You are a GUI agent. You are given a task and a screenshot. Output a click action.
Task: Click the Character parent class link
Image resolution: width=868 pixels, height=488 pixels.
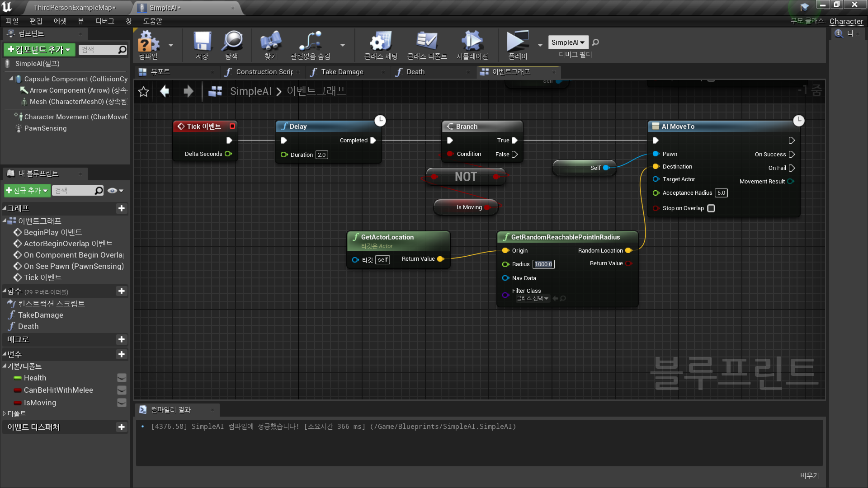tap(846, 21)
